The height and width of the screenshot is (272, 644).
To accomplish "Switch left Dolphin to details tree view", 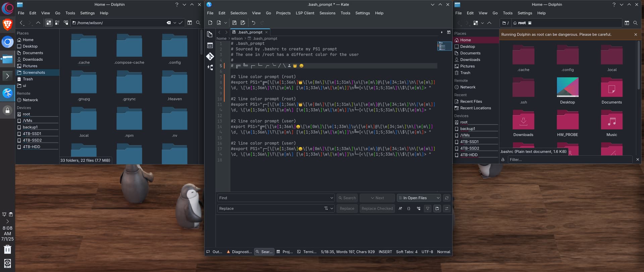I will [x=66, y=23].
